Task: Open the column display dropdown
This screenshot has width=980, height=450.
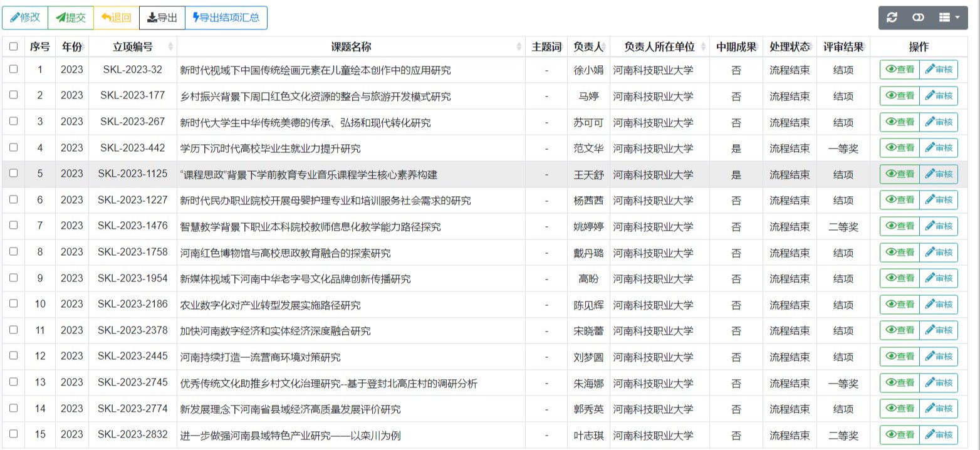Action: click(x=949, y=18)
